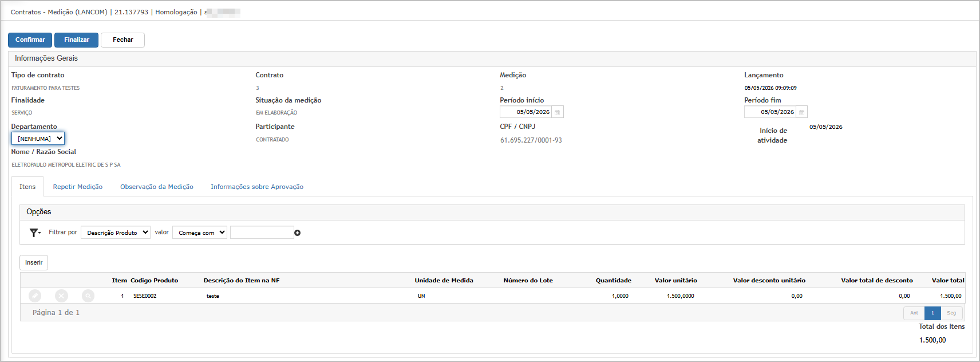Click the 'Página 1 de 1' text

pyautogui.click(x=56, y=313)
